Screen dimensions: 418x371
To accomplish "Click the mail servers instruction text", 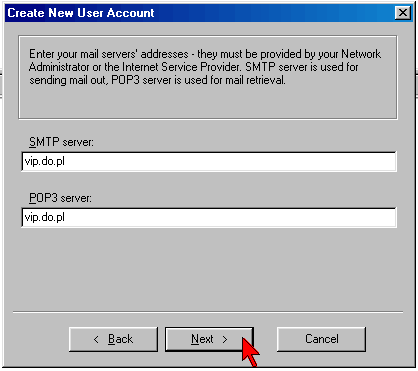I will click(x=205, y=67).
